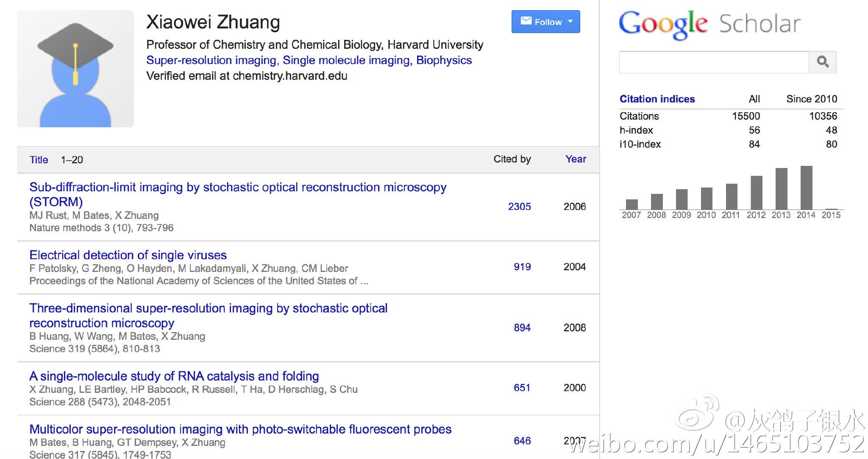Expand the Follow dropdown arrow
The width and height of the screenshot is (868, 459).
[x=570, y=21]
